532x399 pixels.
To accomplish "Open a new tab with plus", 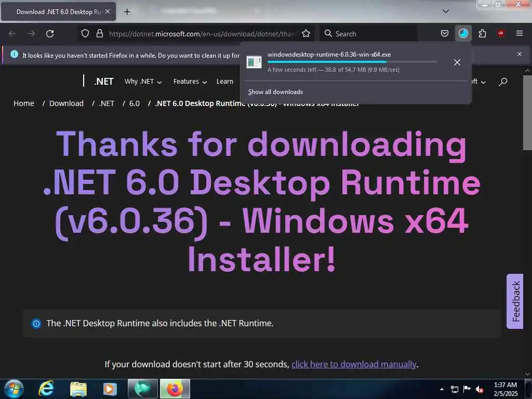I will tap(127, 12).
